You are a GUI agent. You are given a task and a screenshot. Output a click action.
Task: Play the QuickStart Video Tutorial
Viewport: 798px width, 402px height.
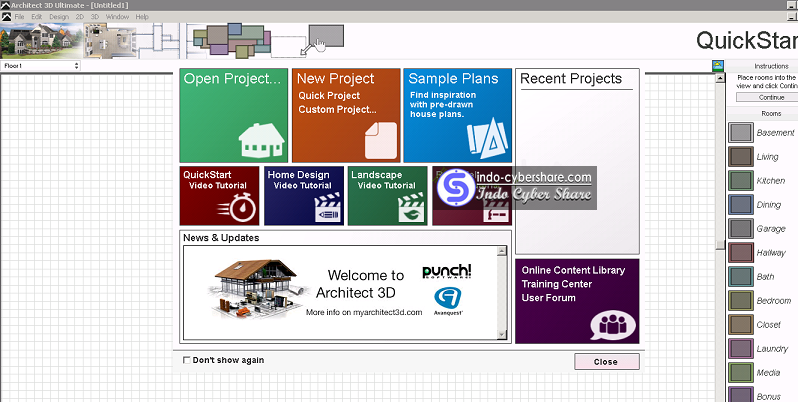[x=219, y=196]
